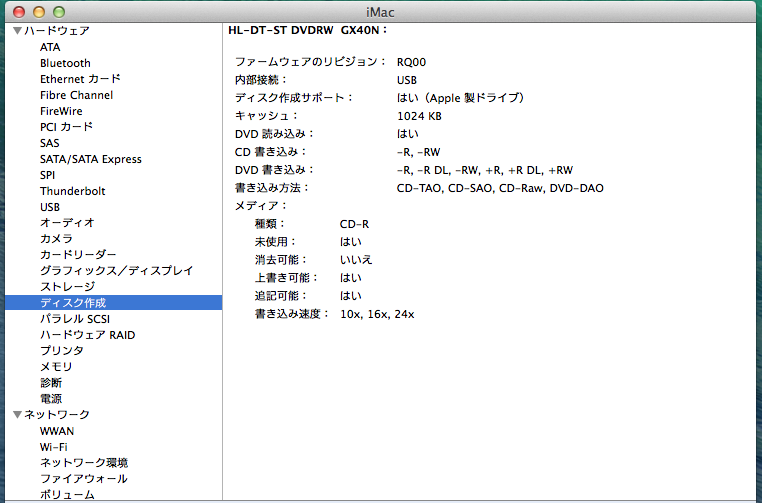Viewport: 762px width, 503px height.
Task: Click the media type value CD-R
Action: 354,224
